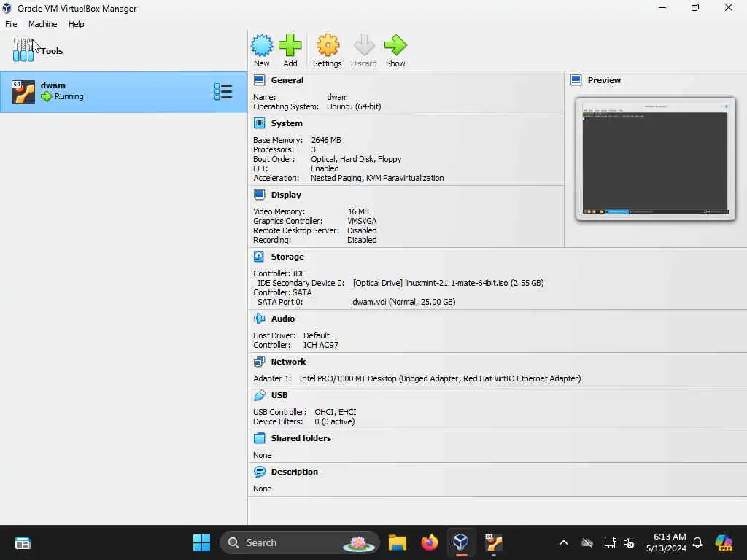Select the Tools icon in sidebar
This screenshot has height=560, width=747.
[x=23, y=50]
